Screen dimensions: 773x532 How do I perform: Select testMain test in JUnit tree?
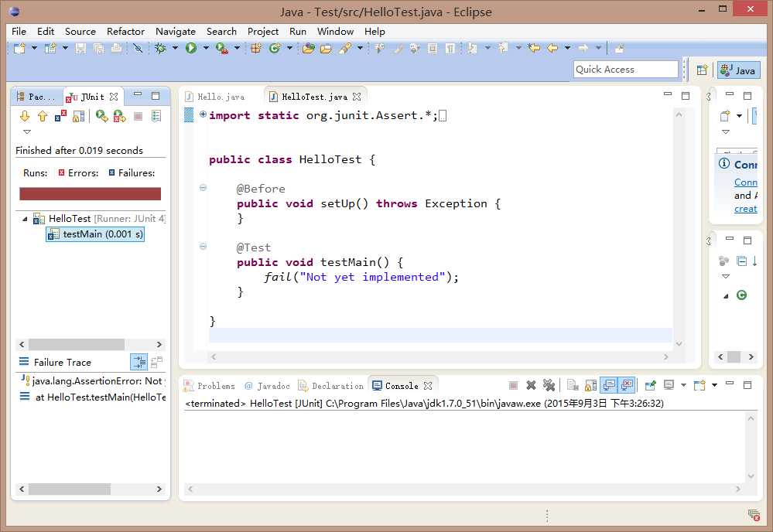point(96,234)
